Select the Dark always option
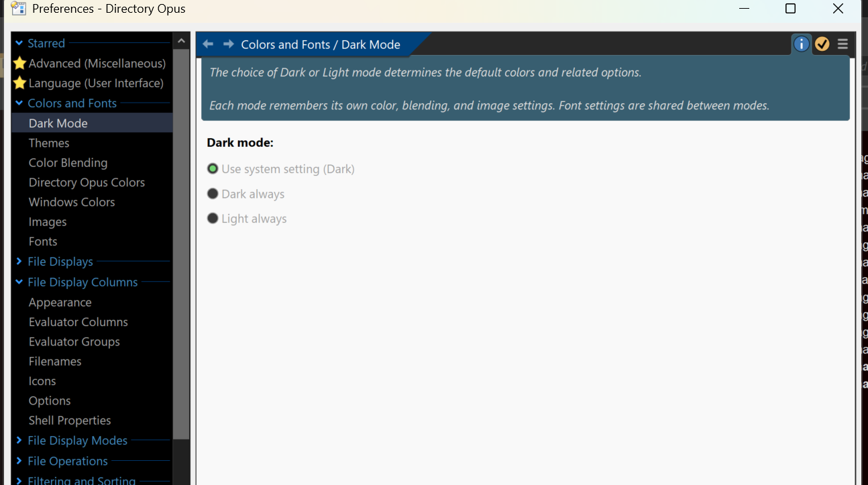 [x=213, y=194]
